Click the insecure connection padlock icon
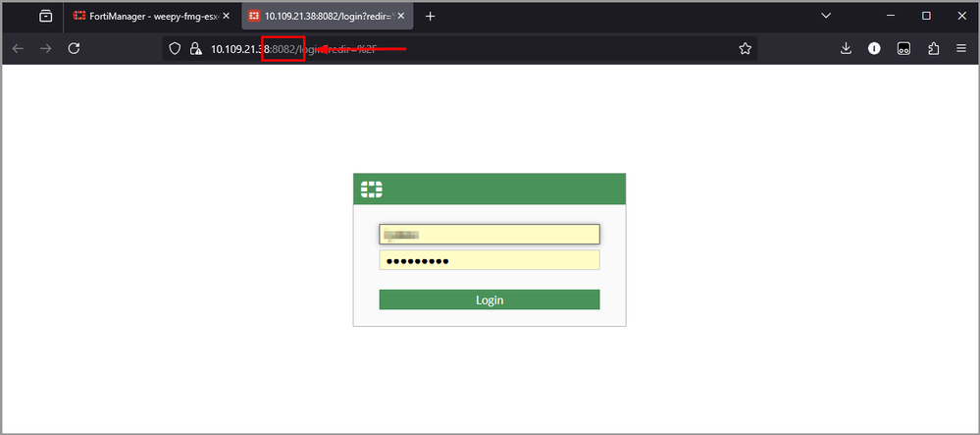Screen dimensions: 980x435 195,48
